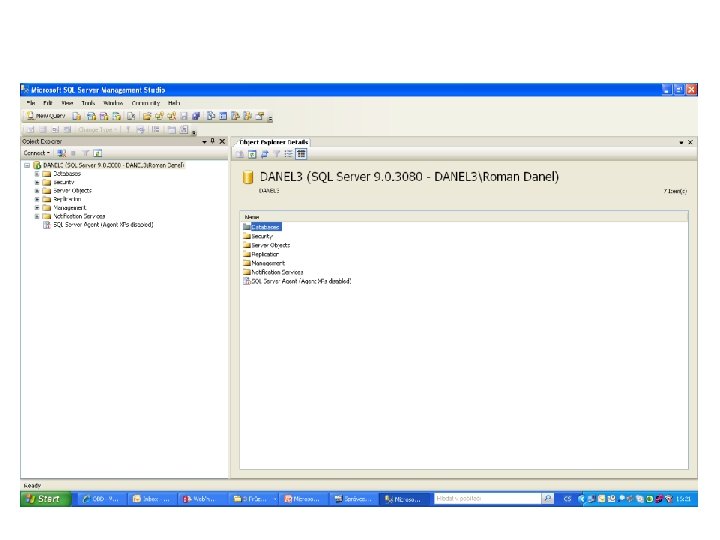Open a new Analysis Services DMX Query
This screenshot has height=540, width=720.
point(104,116)
